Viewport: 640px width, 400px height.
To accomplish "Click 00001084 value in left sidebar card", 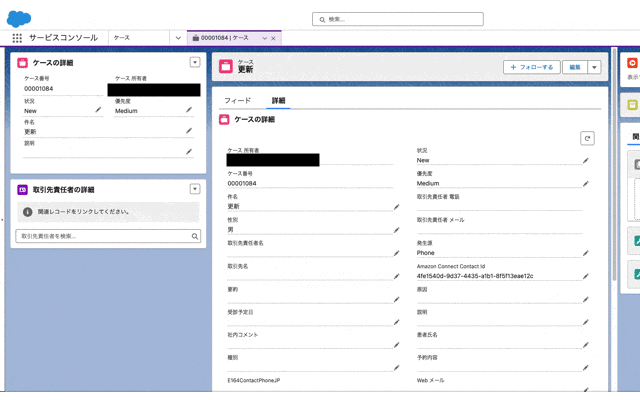I will (38, 89).
